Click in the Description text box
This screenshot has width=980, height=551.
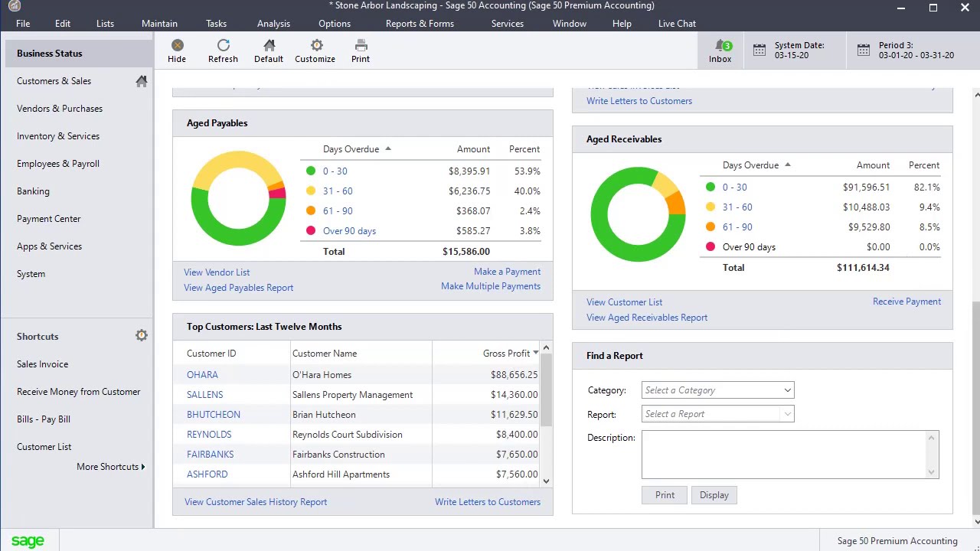(x=785, y=455)
